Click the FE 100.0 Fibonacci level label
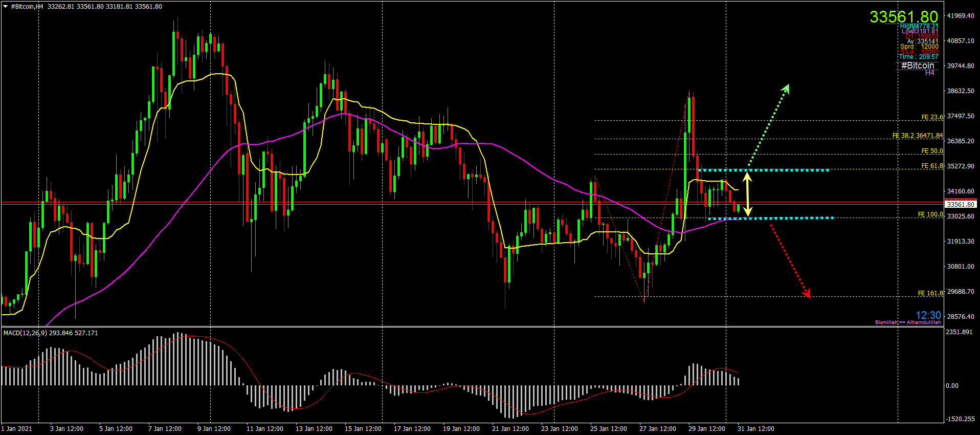This screenshot has width=980, height=435. point(930,214)
